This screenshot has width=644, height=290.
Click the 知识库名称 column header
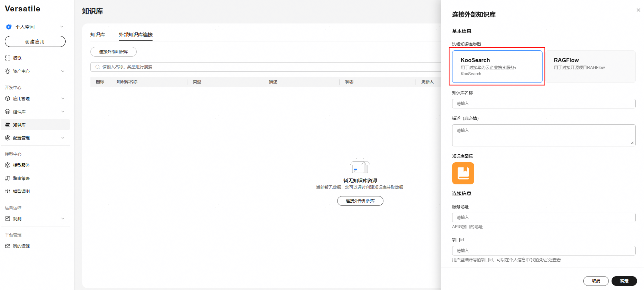point(127,82)
